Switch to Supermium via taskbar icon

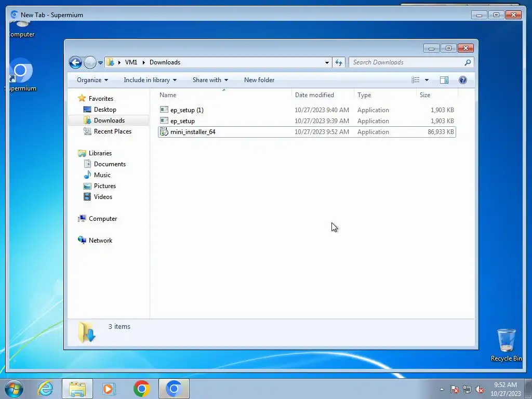(x=174, y=389)
